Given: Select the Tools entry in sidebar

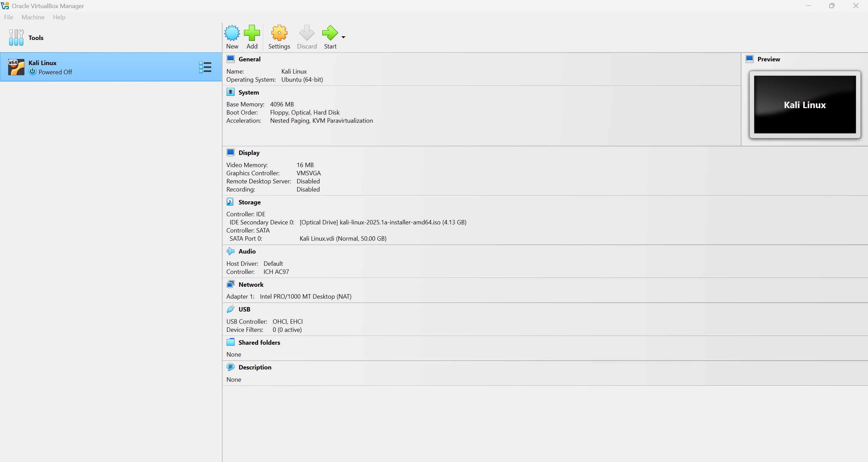Looking at the screenshot, I should pos(111,37).
